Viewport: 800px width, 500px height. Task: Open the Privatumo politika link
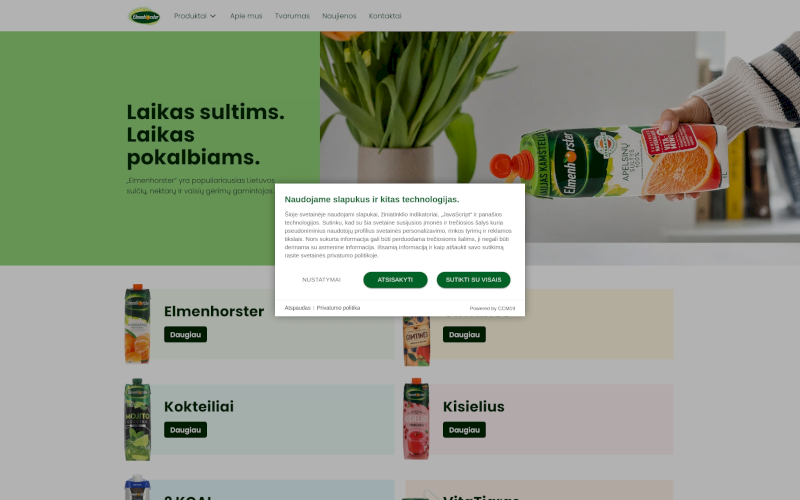click(x=338, y=308)
